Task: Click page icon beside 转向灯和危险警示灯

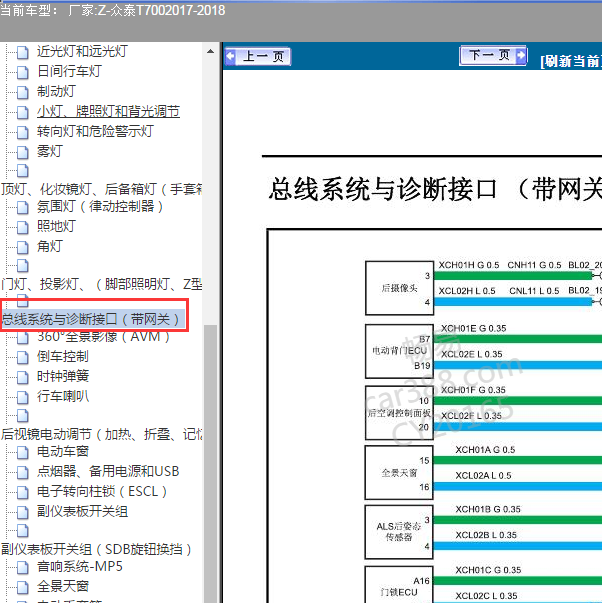Action: click(23, 132)
